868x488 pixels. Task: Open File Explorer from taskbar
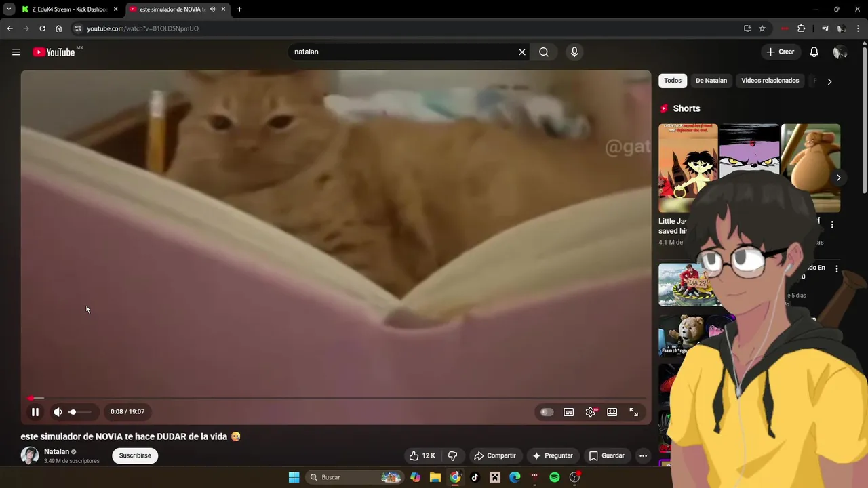click(435, 477)
